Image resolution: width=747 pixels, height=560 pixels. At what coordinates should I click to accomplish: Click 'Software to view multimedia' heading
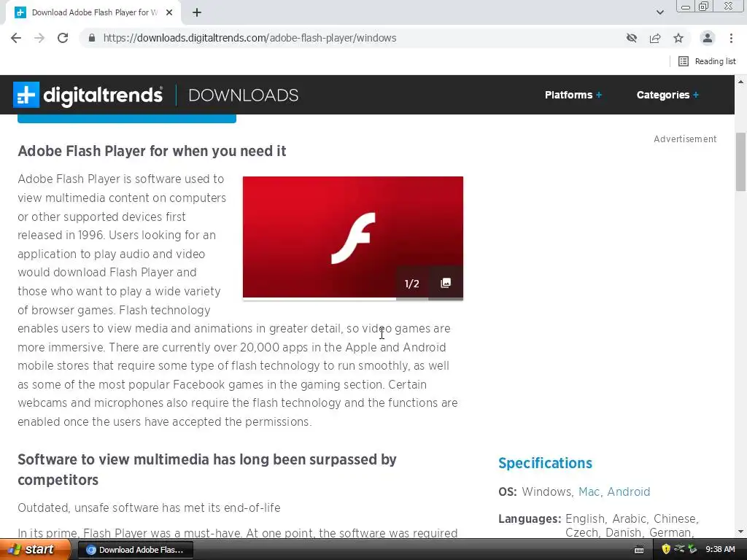(x=206, y=470)
